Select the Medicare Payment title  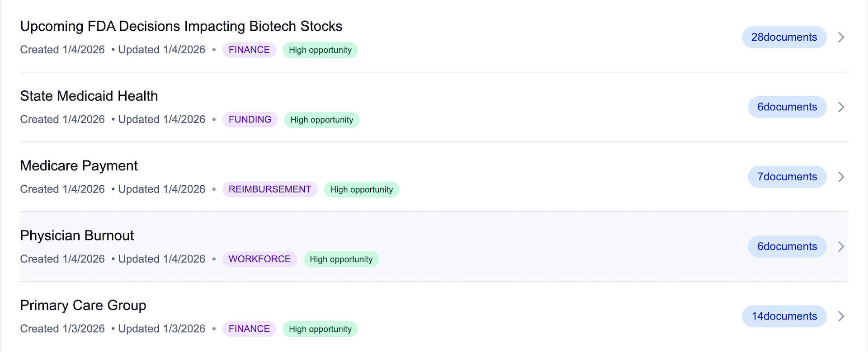coord(79,166)
